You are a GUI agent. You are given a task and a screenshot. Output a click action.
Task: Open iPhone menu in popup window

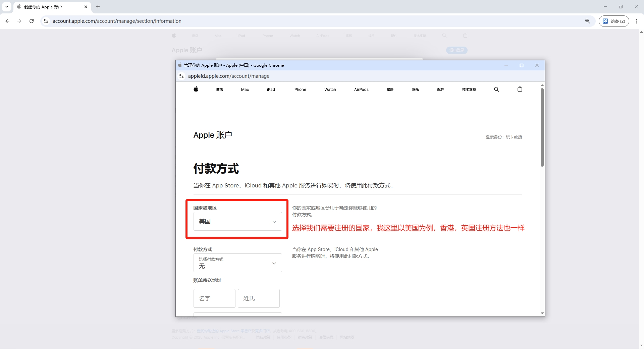(x=300, y=90)
